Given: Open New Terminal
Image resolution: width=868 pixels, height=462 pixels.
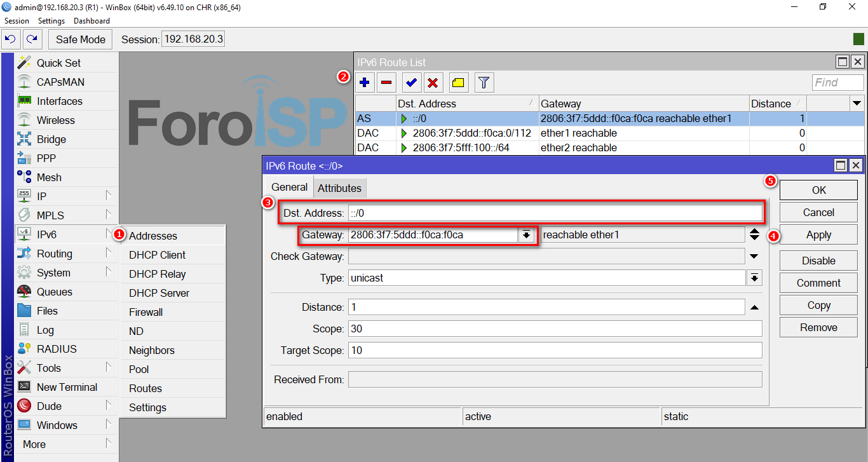Looking at the screenshot, I should (67, 387).
